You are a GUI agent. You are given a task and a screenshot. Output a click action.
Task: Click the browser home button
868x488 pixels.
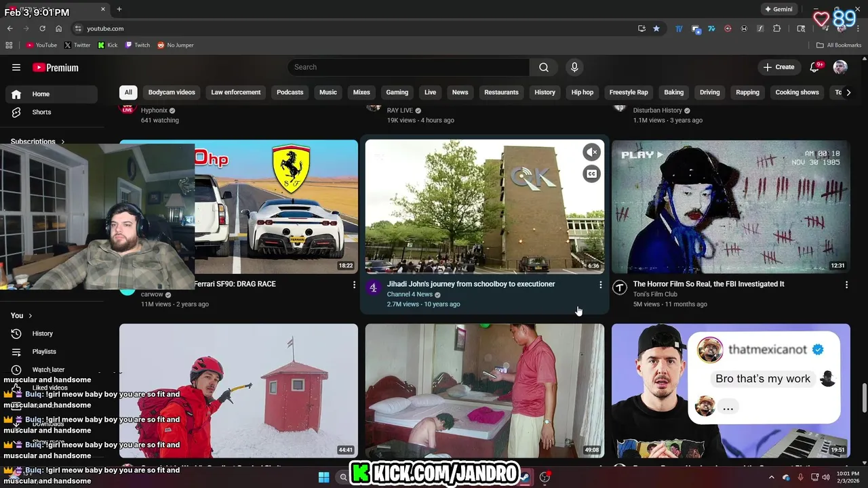[58, 28]
